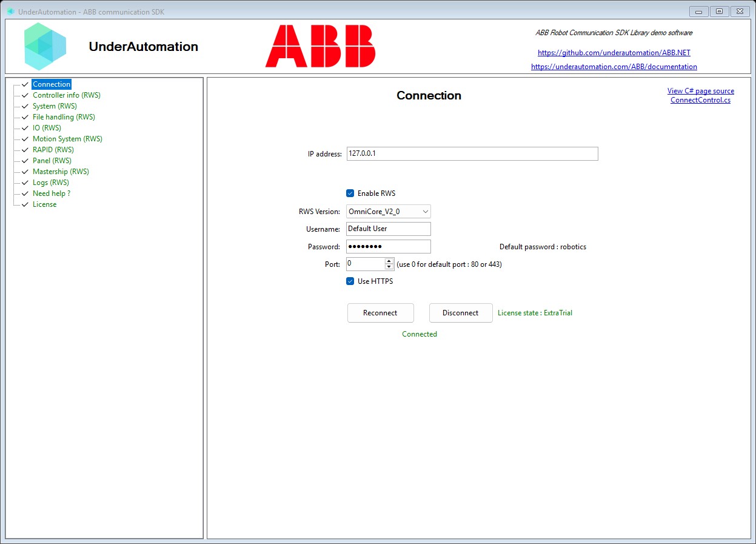756x544 pixels.
Task: Click the Reconnect button
Action: [380, 313]
